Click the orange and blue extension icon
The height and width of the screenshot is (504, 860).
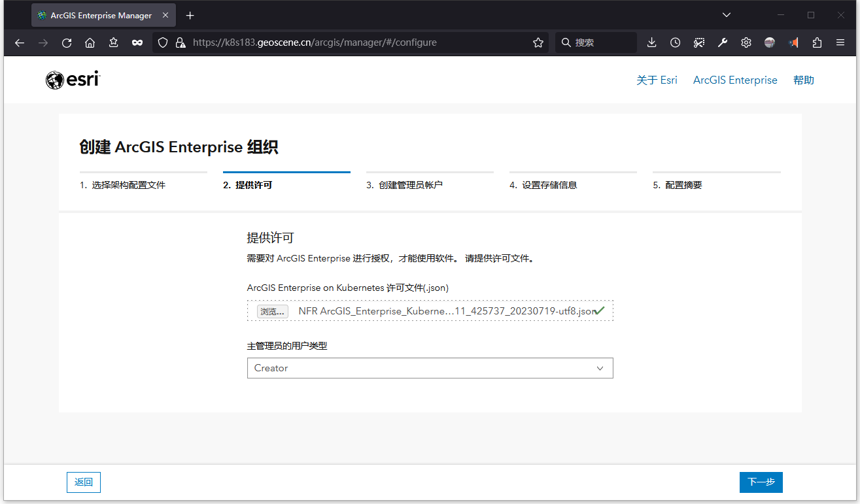(793, 42)
